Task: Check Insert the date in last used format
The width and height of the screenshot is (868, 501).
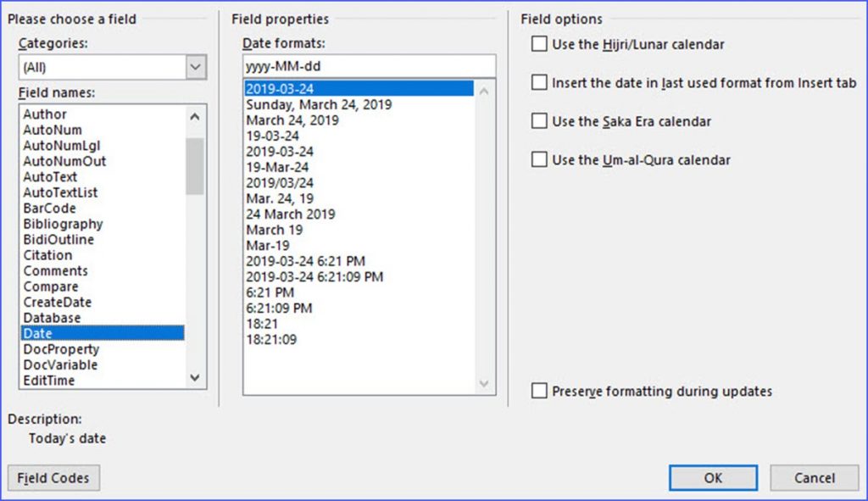Action: 539,82
